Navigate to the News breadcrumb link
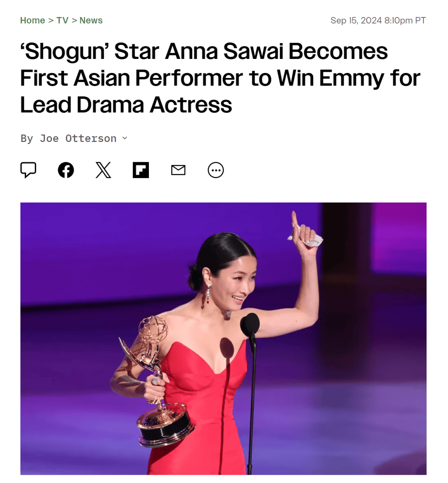 click(91, 20)
